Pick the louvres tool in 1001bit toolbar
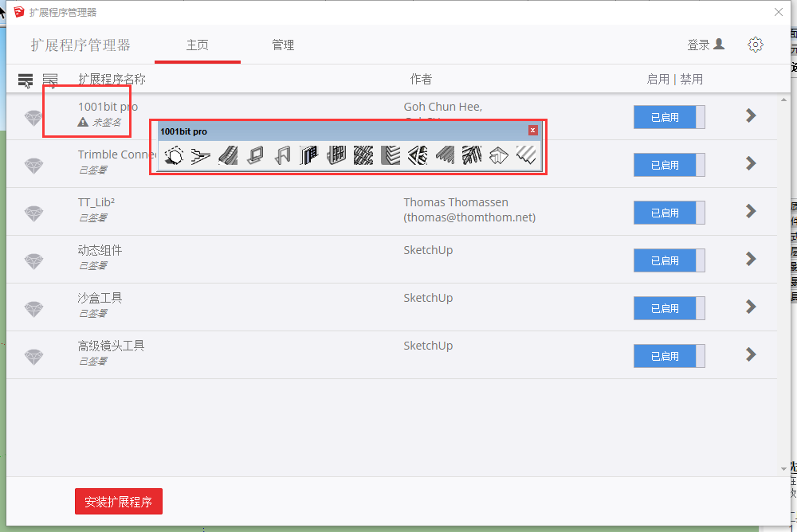The image size is (797, 532). [x=391, y=155]
